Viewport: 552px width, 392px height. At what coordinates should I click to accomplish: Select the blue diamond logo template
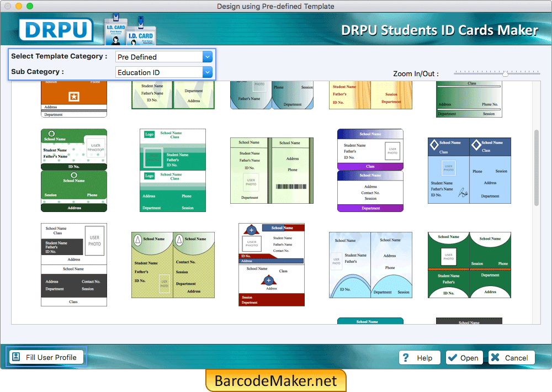[469, 171]
